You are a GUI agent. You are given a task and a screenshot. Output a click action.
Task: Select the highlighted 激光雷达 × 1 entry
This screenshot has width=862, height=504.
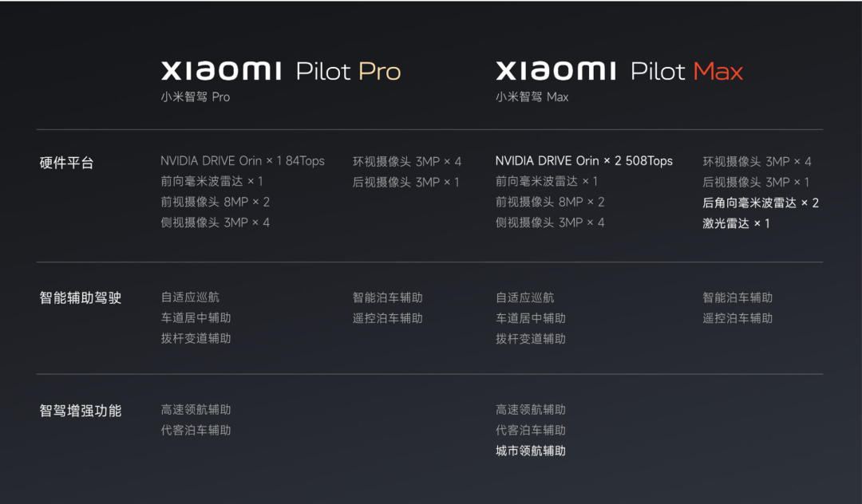(x=736, y=223)
